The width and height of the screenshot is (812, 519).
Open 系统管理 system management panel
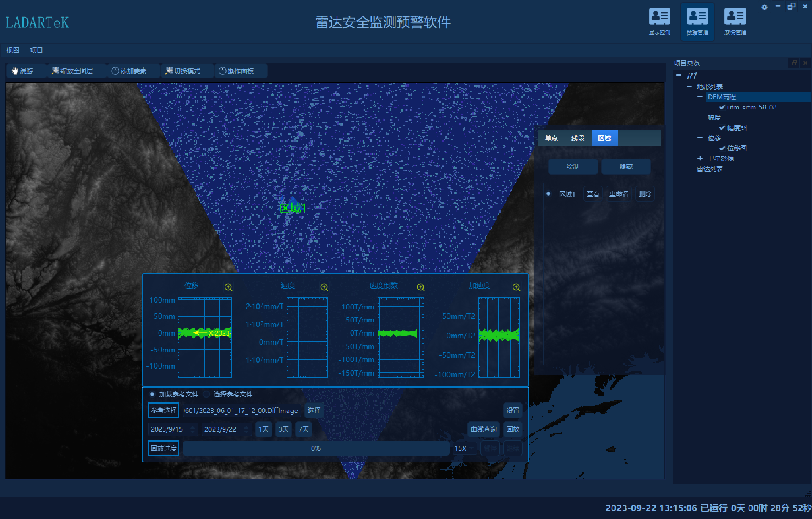(x=735, y=22)
